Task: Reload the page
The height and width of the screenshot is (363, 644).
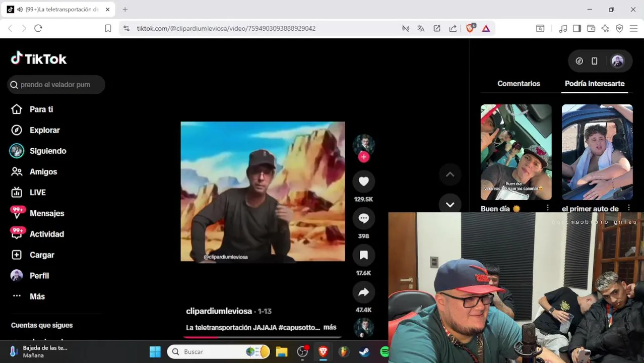Action: point(38,28)
